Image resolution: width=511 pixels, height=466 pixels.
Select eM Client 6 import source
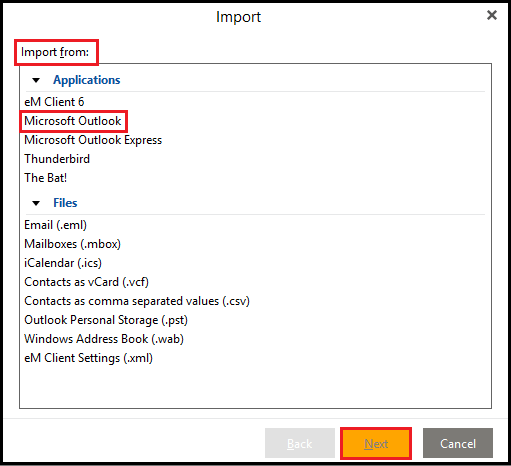click(x=54, y=102)
